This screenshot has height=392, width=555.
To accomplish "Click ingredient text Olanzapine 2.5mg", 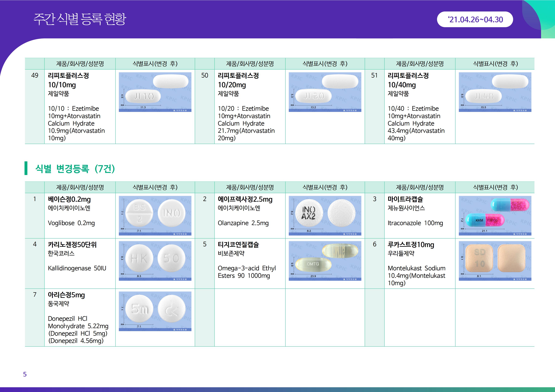I will coord(243,223).
